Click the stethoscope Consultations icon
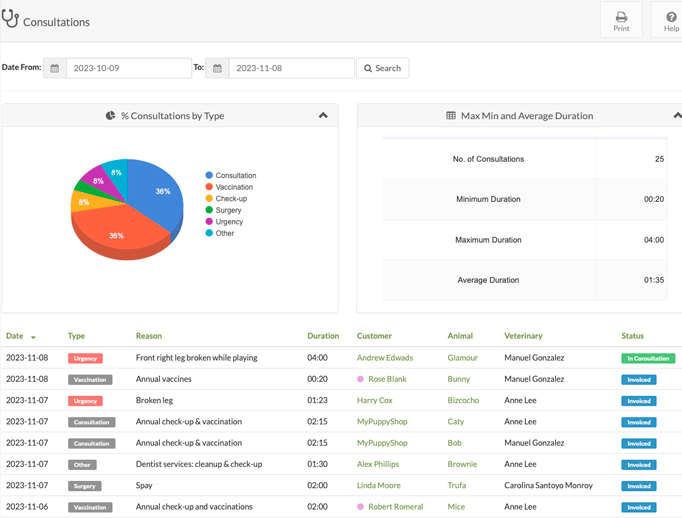The image size is (682, 518). (x=10, y=19)
